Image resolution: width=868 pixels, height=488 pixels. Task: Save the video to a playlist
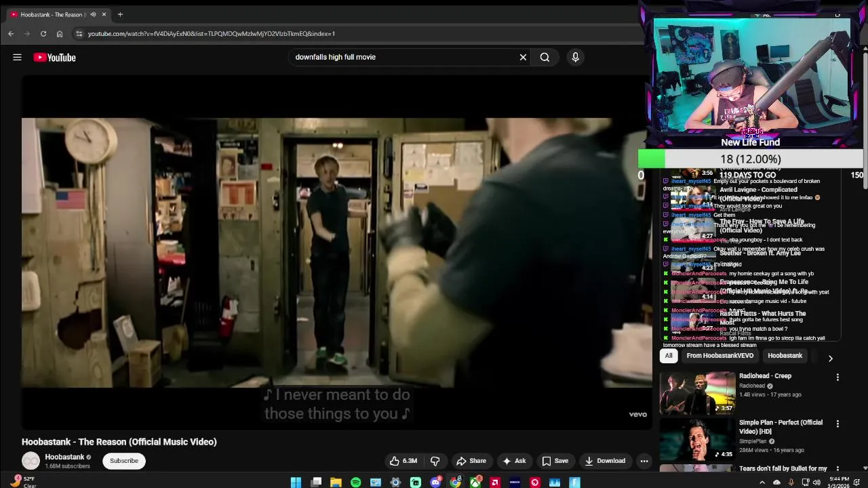(554, 461)
